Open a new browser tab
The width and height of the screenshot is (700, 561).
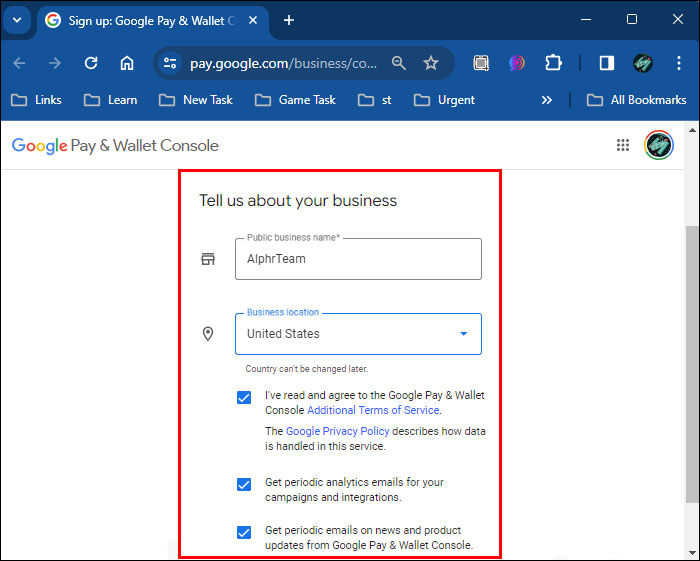(x=289, y=20)
